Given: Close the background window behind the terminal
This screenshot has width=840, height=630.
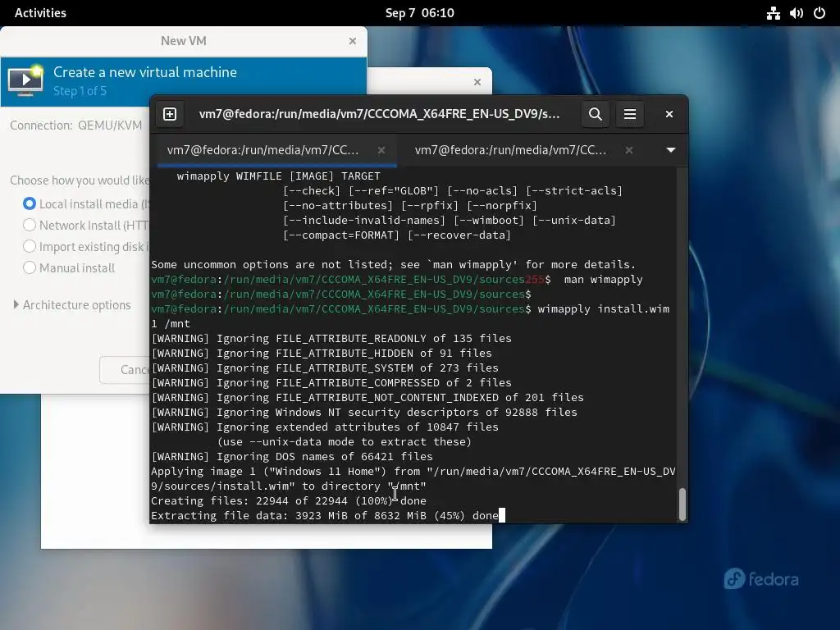Looking at the screenshot, I should [477, 82].
